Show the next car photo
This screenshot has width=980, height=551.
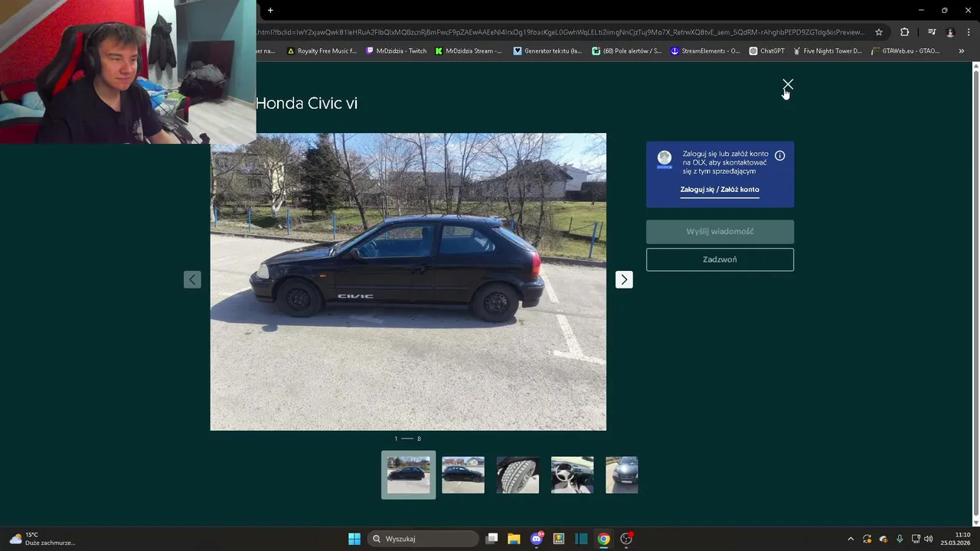(624, 279)
